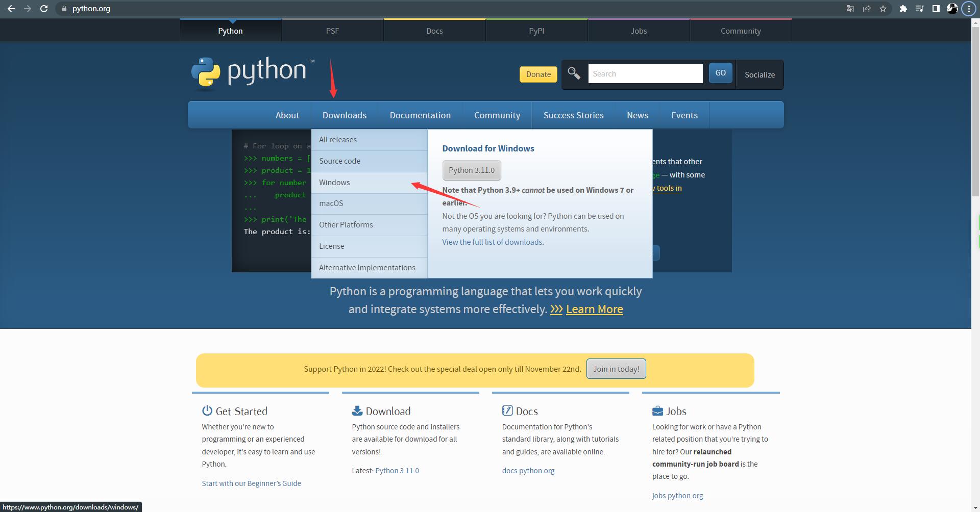Open the browser profile avatar
This screenshot has width=980, height=512.
point(952,9)
